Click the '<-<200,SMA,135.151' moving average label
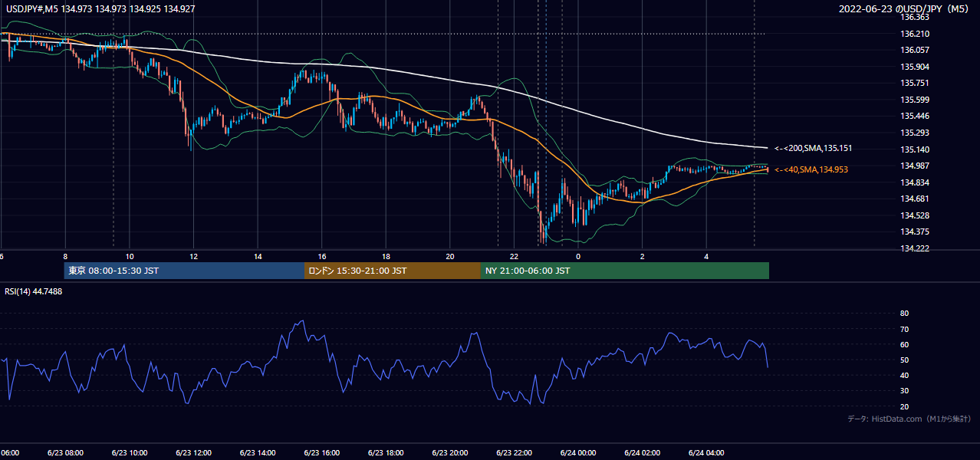 (x=813, y=148)
